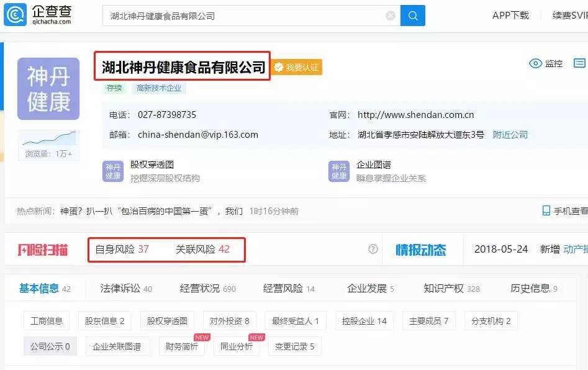Click the blue search magnifier button
The height and width of the screenshot is (370, 588).
point(413,16)
